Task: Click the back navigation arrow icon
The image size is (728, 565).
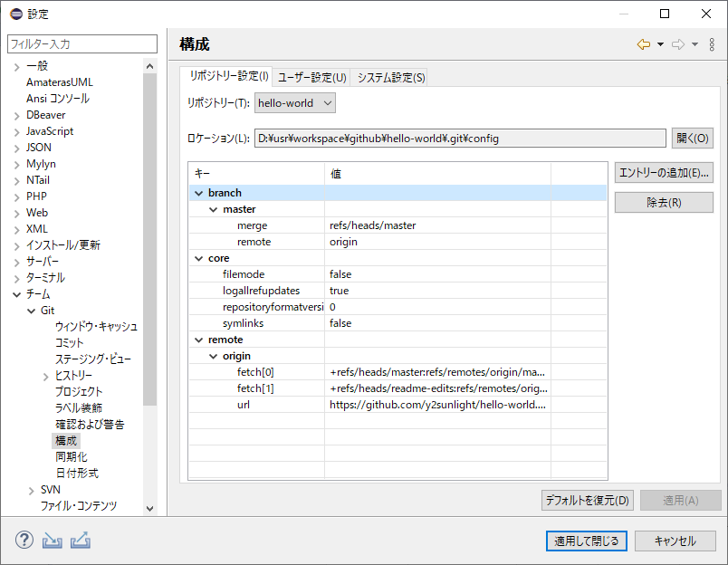Action: tap(644, 44)
